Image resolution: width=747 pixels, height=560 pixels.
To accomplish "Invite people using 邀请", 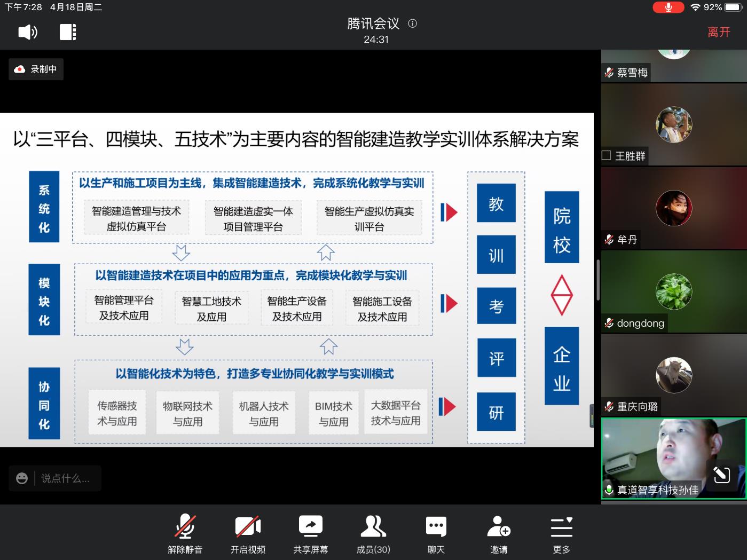I will coord(499,533).
